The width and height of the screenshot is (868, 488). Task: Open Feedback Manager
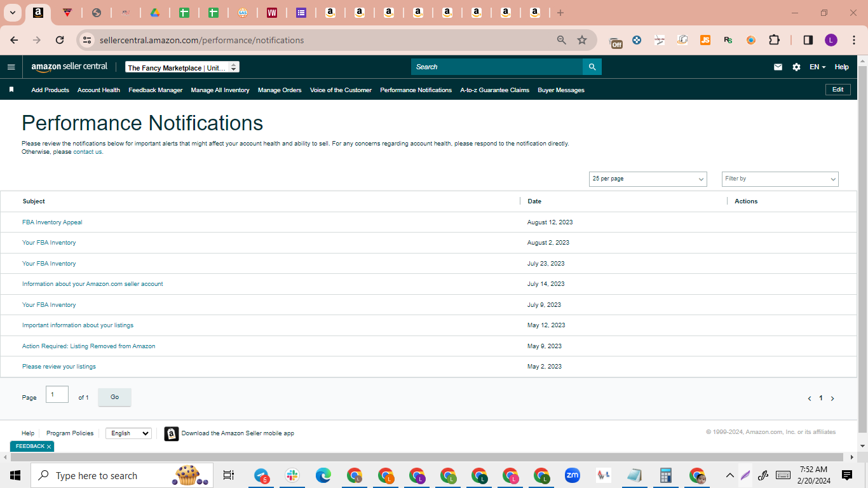coord(156,90)
